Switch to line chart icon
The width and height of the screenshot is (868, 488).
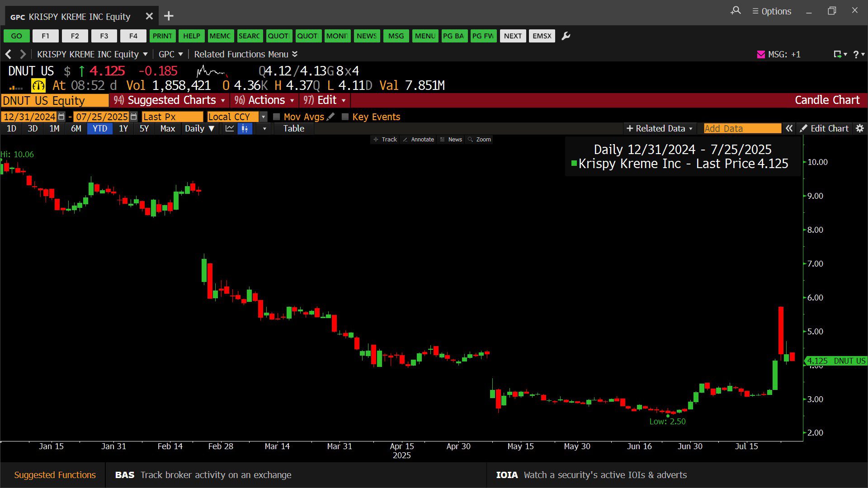coord(230,129)
